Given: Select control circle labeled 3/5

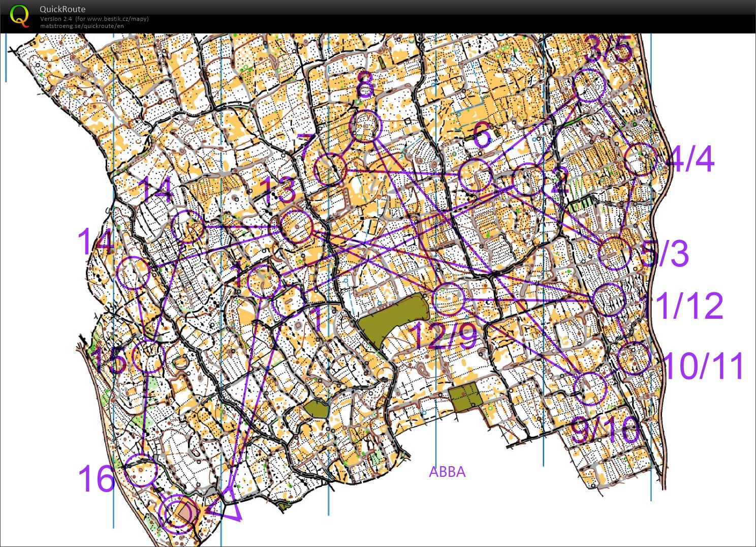Looking at the screenshot, I should (x=589, y=86).
